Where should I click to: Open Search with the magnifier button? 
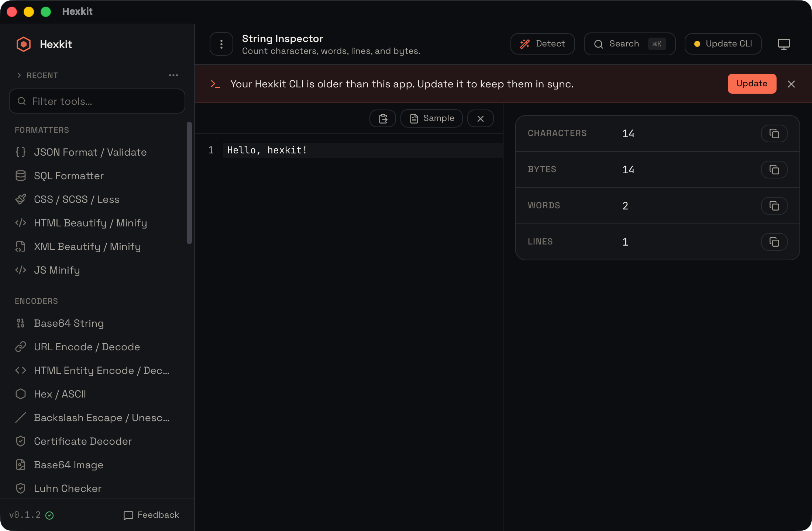(x=630, y=44)
